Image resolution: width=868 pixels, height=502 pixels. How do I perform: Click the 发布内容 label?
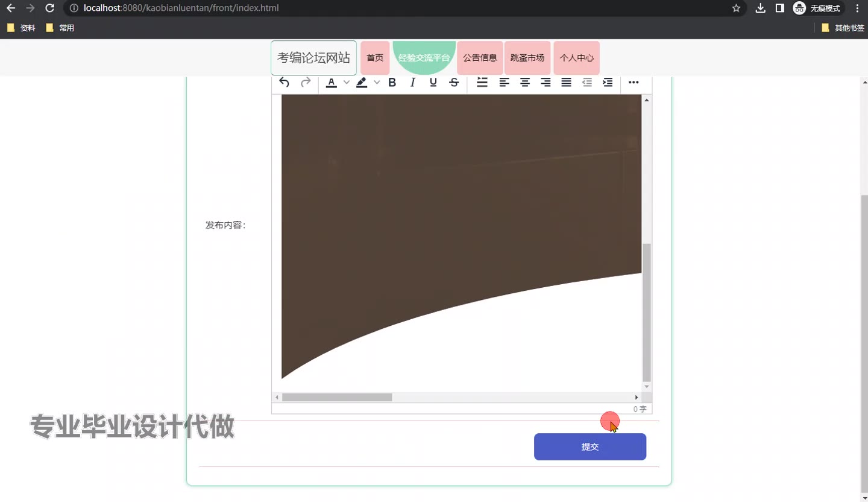pos(225,225)
